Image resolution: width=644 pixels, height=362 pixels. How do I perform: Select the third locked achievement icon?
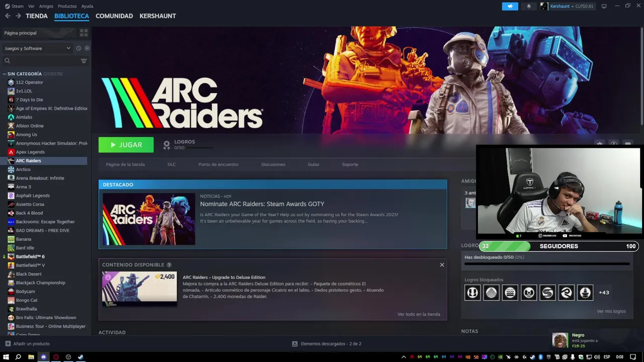click(510, 292)
